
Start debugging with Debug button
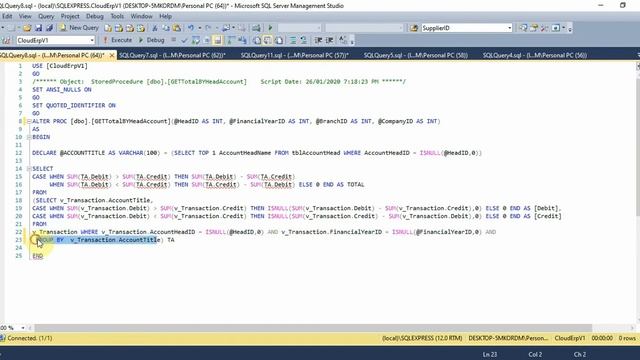point(151,40)
